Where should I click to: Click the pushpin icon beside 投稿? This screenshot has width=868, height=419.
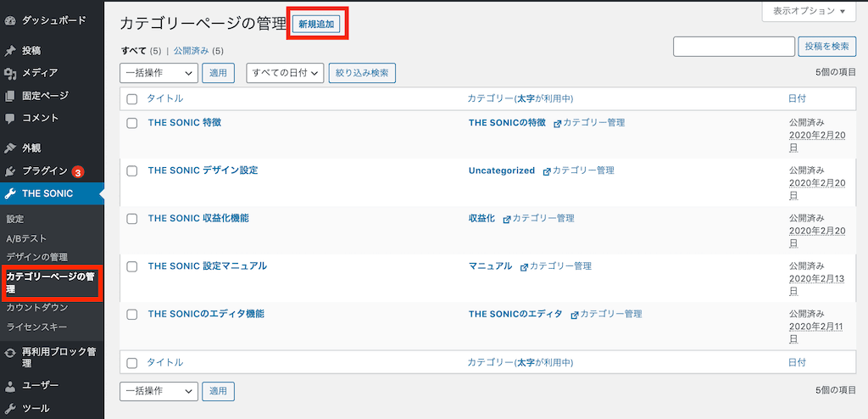[x=9, y=51]
